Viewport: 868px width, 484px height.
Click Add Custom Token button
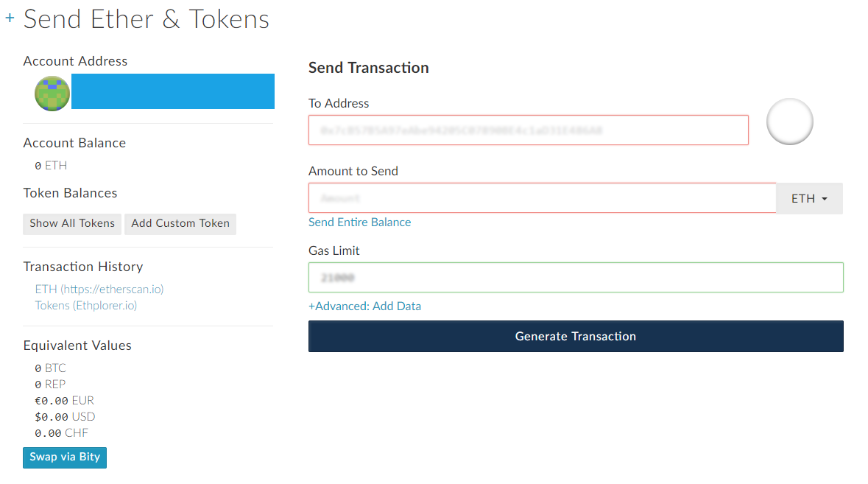[180, 223]
